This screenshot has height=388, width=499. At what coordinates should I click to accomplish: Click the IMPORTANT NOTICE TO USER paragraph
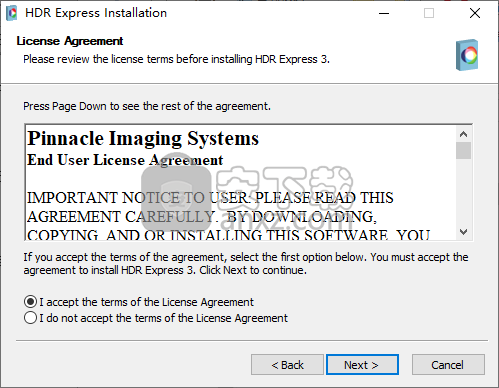pyautogui.click(x=228, y=217)
